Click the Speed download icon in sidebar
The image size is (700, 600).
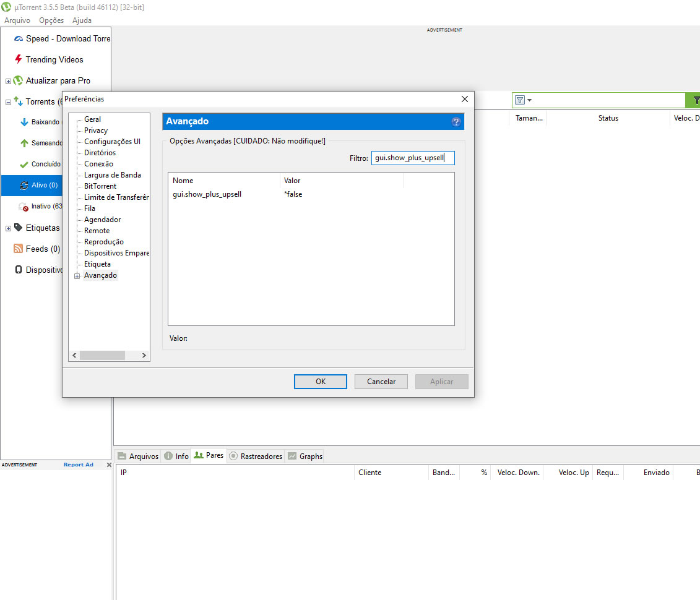point(18,39)
